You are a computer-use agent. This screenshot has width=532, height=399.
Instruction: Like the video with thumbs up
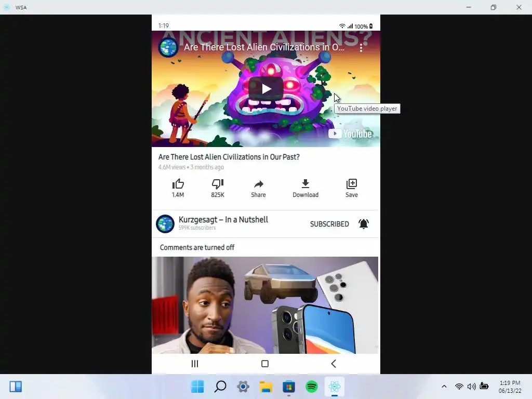coord(178,188)
